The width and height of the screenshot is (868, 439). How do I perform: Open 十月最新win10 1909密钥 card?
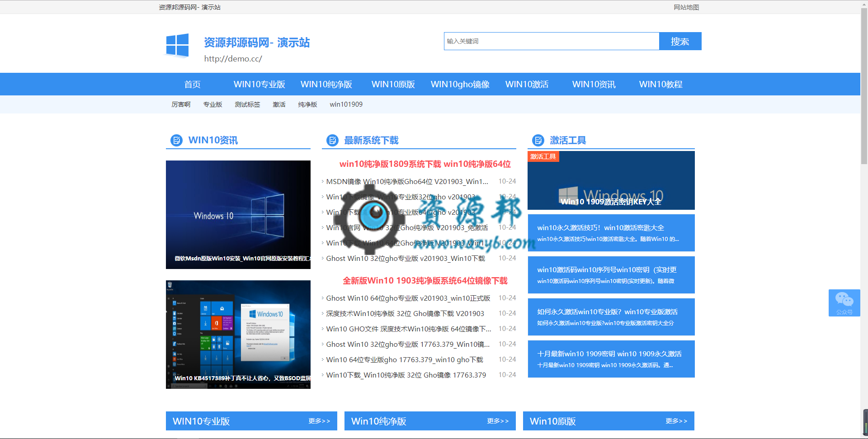pyautogui.click(x=611, y=359)
